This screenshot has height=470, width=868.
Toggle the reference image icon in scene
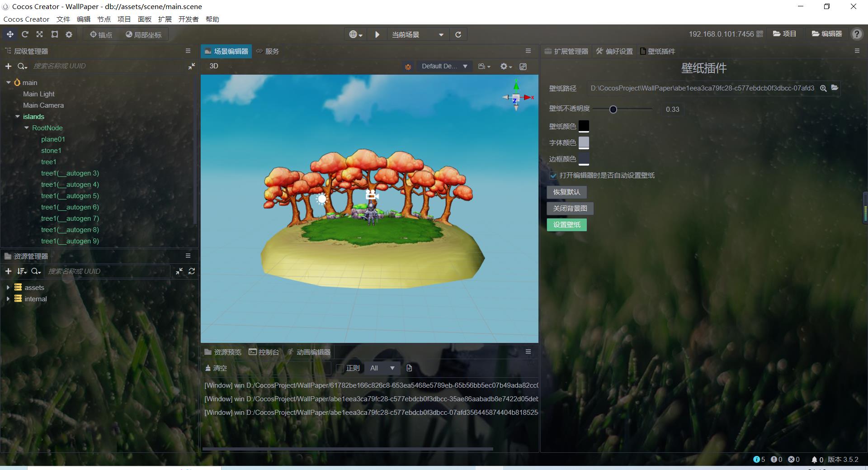point(523,66)
